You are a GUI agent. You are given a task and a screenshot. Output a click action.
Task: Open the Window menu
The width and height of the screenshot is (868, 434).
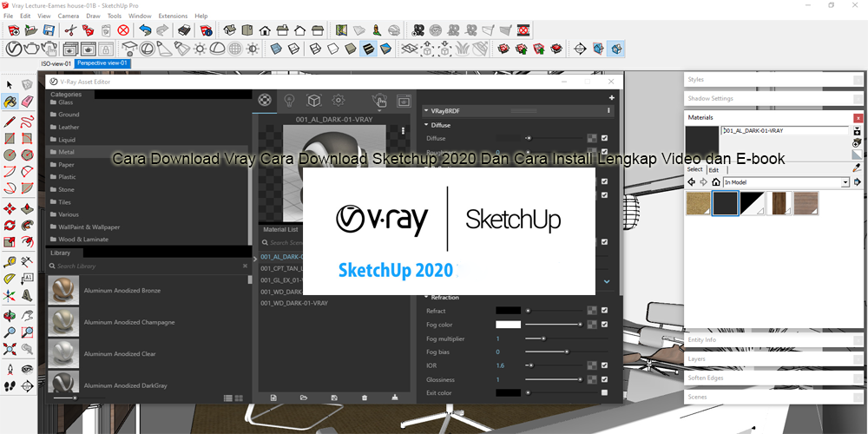tap(140, 16)
